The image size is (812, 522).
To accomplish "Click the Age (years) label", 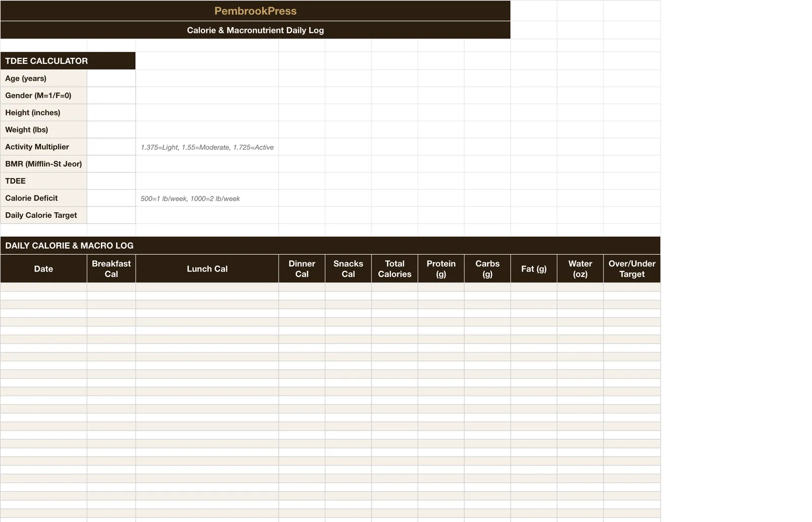I will coord(44,78).
